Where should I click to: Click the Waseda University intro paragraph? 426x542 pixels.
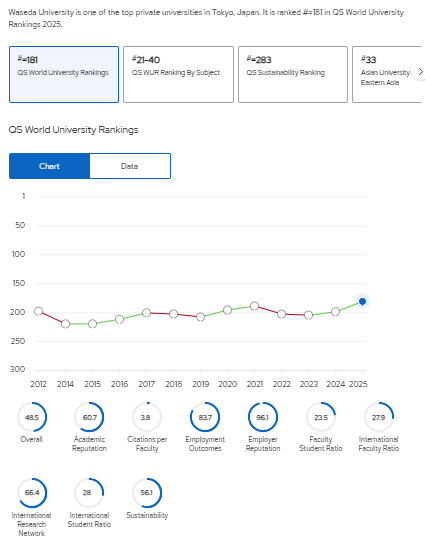tap(206, 18)
